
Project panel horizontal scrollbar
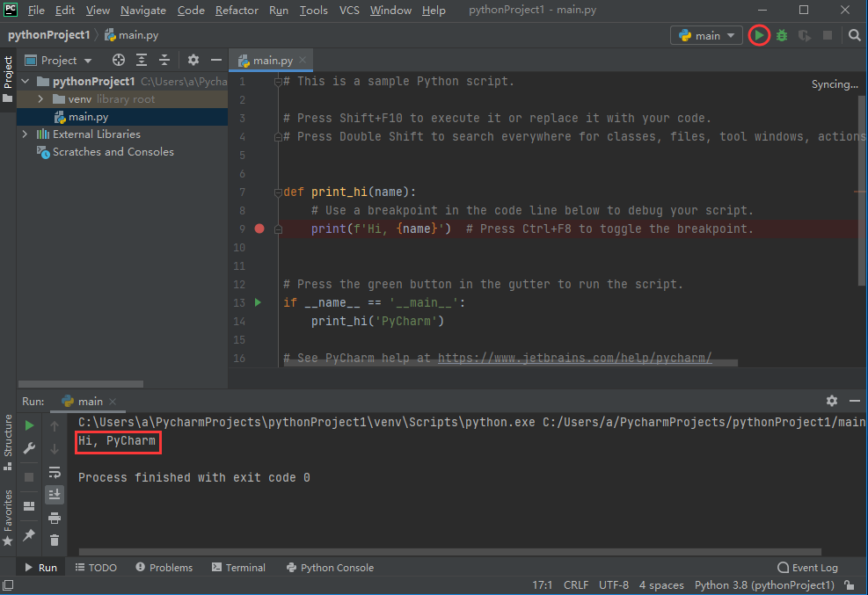tap(81, 384)
